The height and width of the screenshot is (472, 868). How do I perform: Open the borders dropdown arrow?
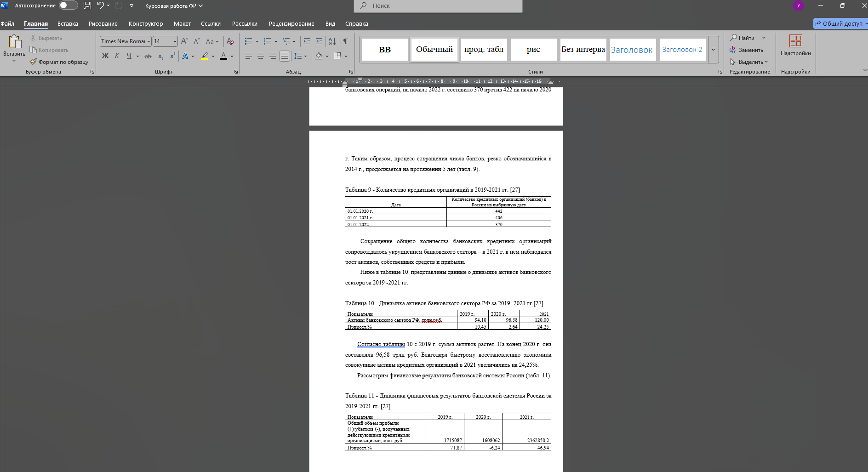tap(346, 56)
